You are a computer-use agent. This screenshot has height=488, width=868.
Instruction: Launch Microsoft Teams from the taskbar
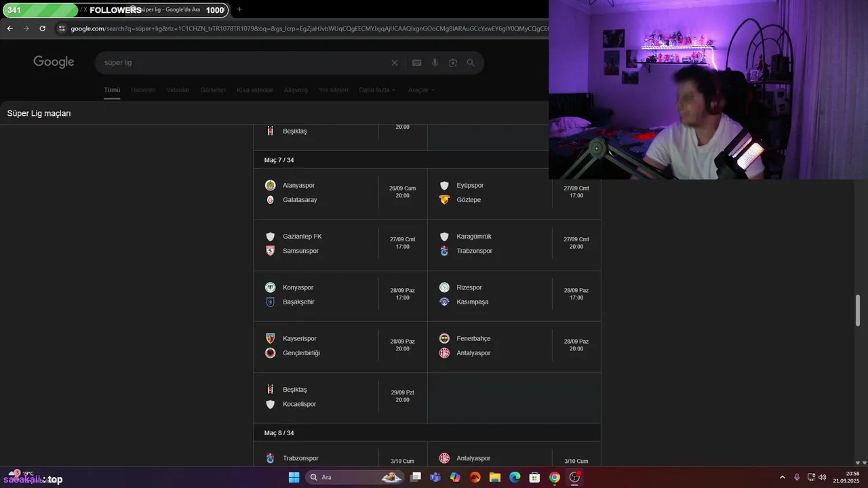point(435,477)
